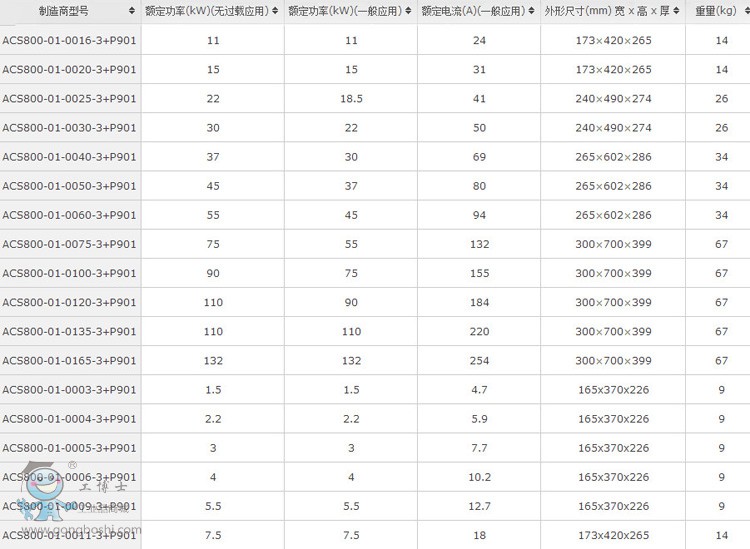Click current value 50 in 0030 row

479,128
